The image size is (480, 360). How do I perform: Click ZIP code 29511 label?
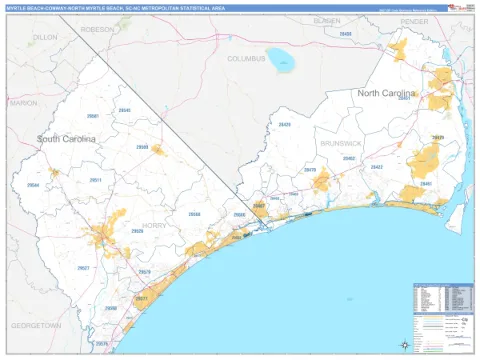point(95,180)
